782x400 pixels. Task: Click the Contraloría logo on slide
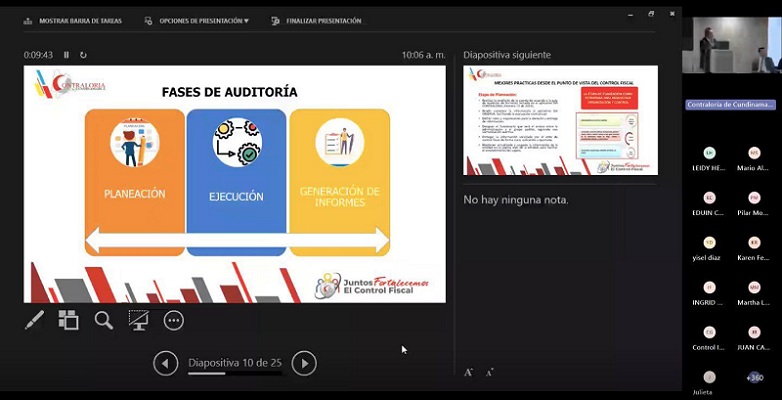tap(69, 83)
